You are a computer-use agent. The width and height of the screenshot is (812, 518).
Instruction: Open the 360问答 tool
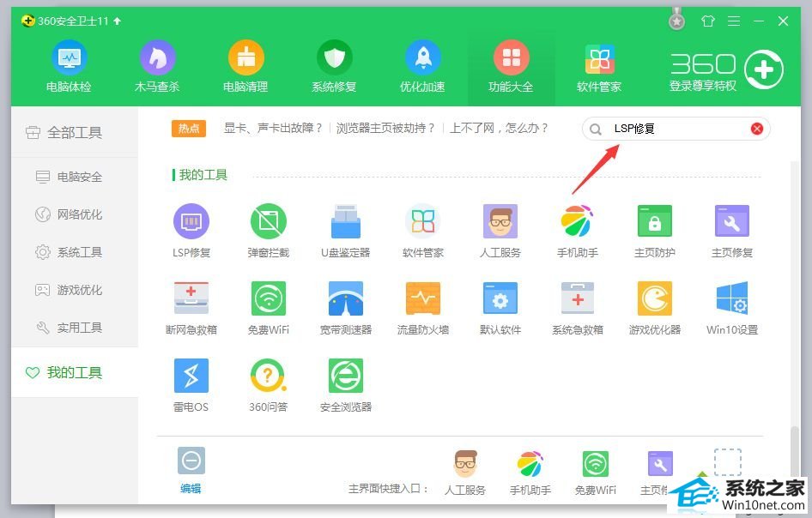269,385
